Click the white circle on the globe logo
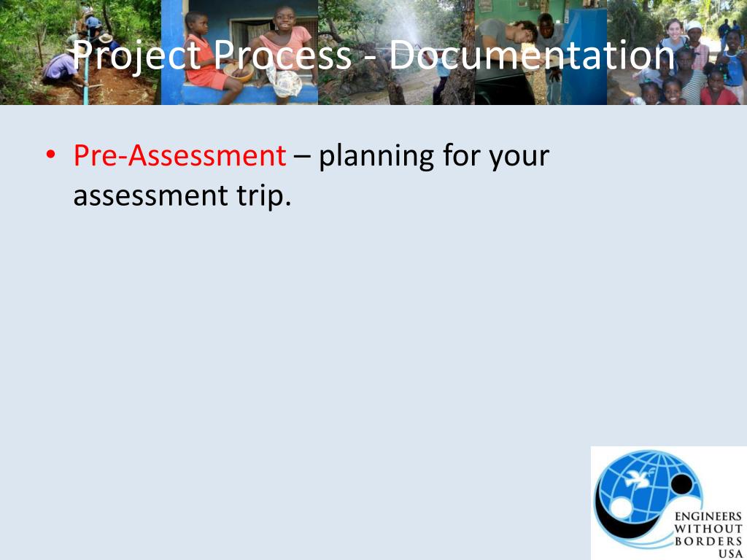The image size is (747, 560). click(x=620, y=509)
